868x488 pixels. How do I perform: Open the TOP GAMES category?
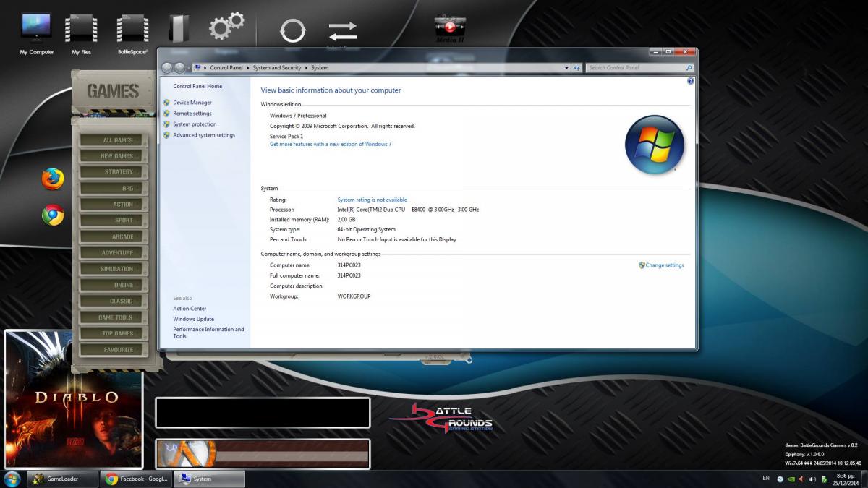pos(114,334)
